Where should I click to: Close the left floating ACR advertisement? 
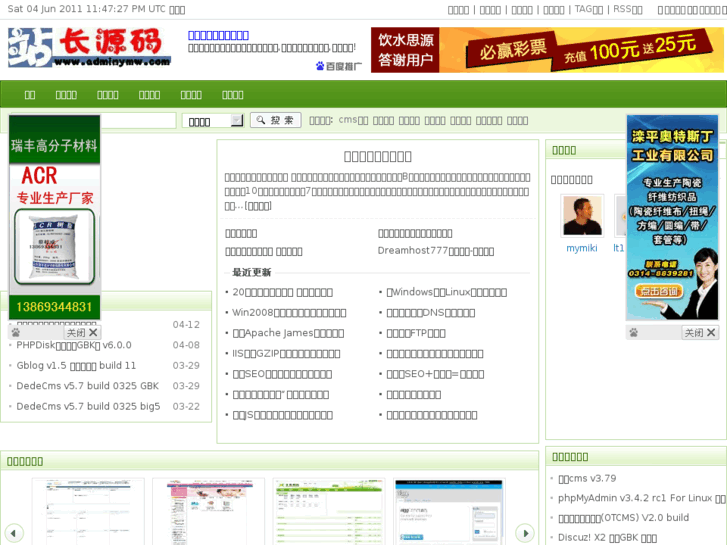82,333
